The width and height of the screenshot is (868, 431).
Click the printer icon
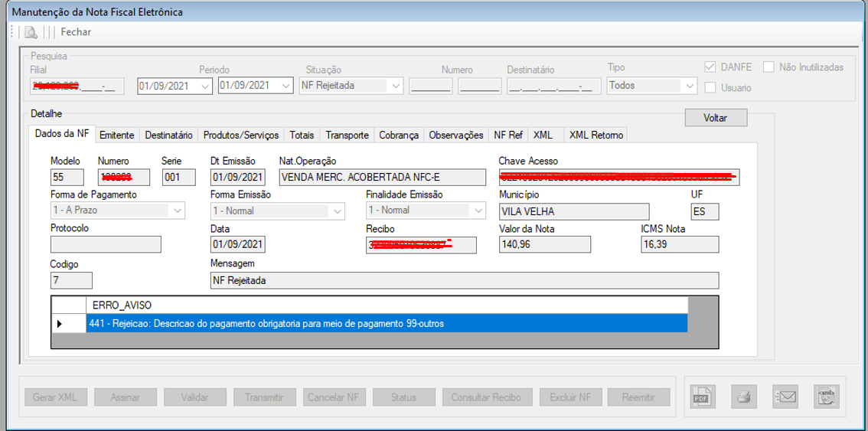(743, 396)
